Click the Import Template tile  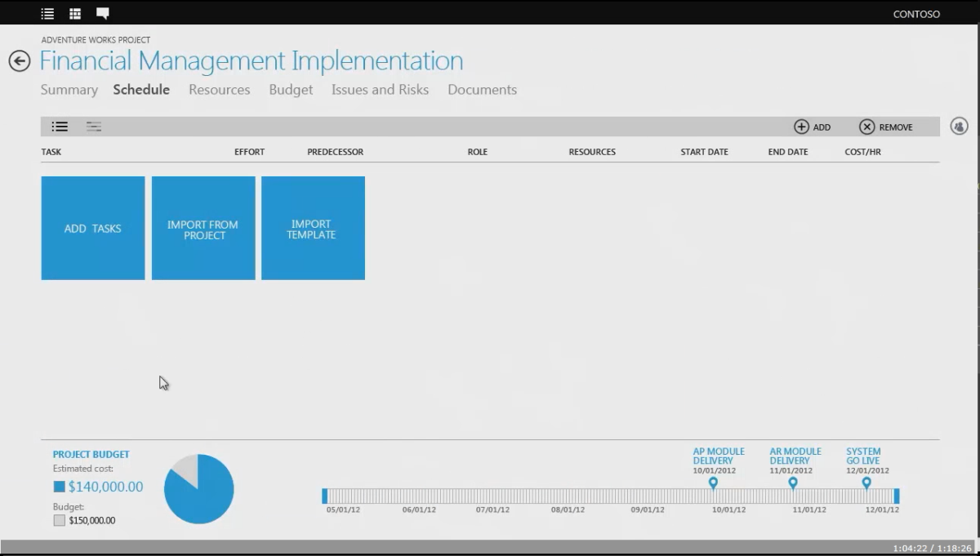click(313, 228)
